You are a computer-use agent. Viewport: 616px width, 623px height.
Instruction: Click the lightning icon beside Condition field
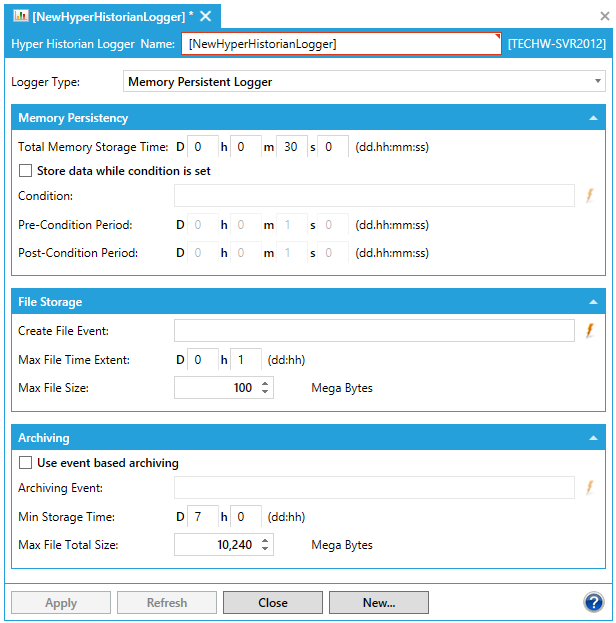[x=590, y=195]
